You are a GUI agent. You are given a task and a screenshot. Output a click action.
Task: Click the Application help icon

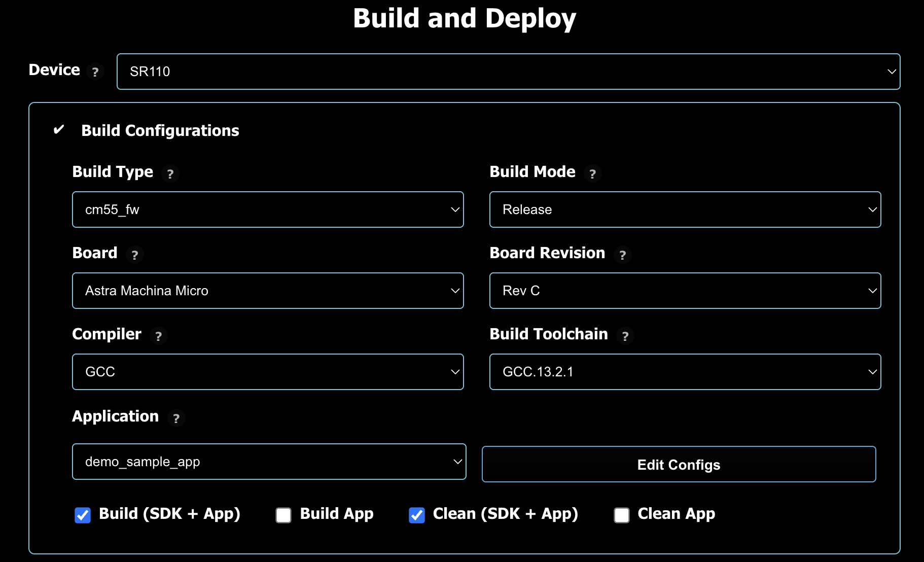tap(176, 418)
